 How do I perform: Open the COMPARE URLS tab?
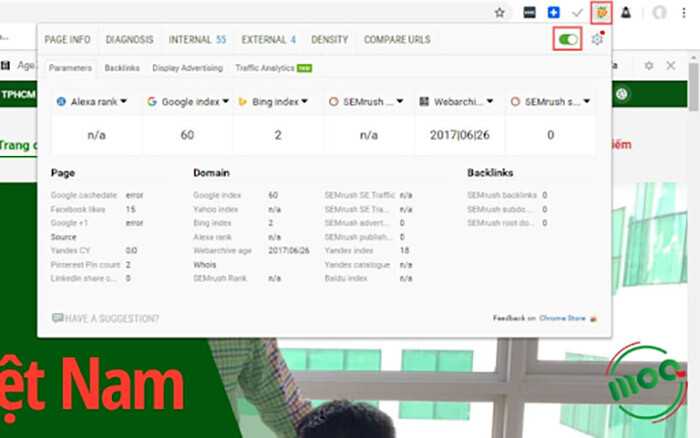[x=397, y=40]
